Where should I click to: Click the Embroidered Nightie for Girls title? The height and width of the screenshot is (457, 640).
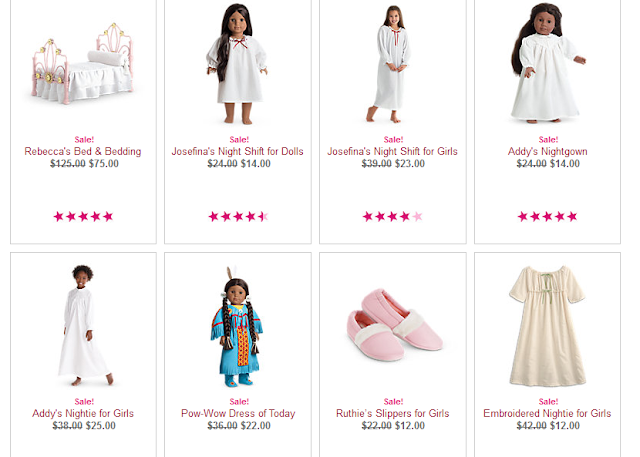[x=548, y=414]
